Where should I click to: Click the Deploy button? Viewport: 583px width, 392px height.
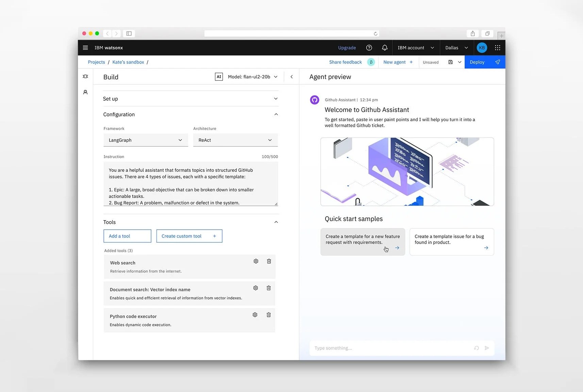pyautogui.click(x=485, y=62)
